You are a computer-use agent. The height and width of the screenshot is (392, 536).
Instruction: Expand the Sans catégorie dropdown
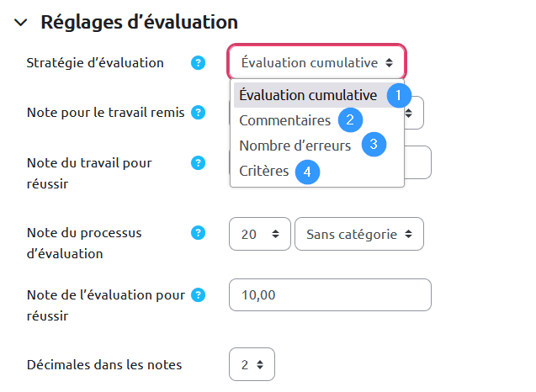click(x=358, y=235)
